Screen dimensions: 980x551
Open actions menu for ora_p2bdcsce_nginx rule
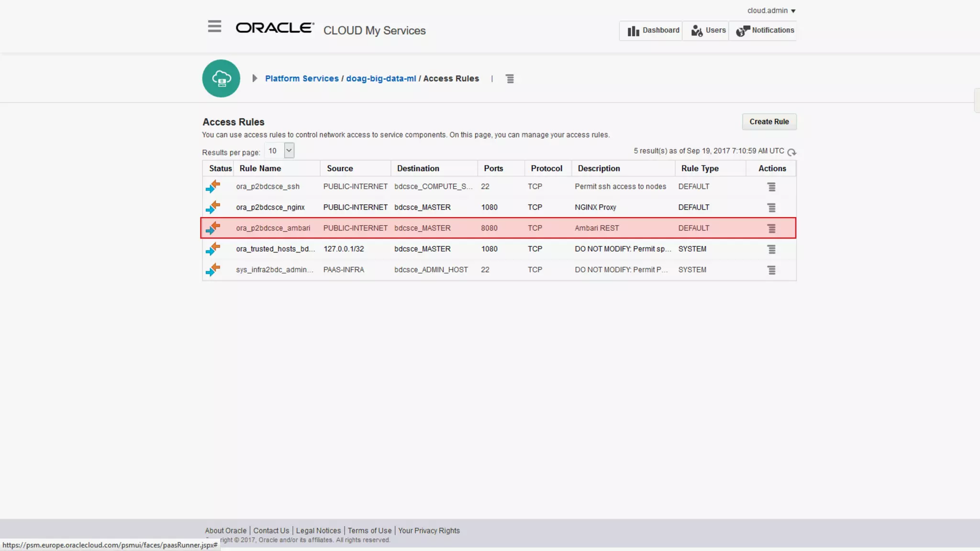(x=771, y=208)
